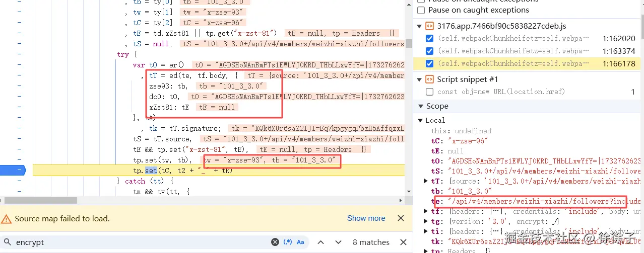The height and width of the screenshot is (253, 644).
Task: Click the magnifier icon in search bar
Action: pyautogui.click(x=7, y=242)
